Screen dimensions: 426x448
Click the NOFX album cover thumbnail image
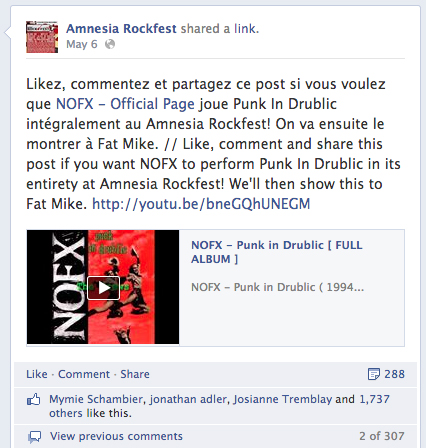[103, 287]
